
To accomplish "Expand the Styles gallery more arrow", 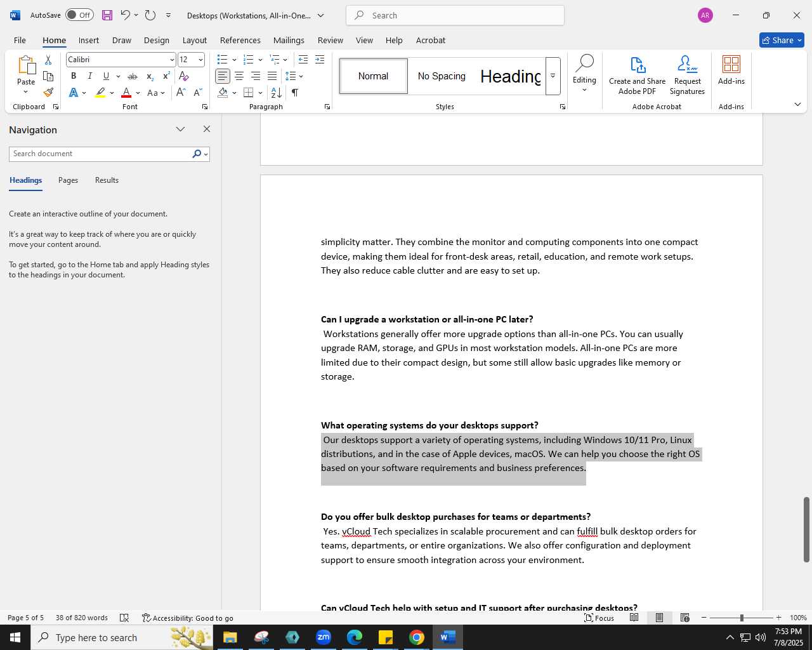I will coord(553,76).
